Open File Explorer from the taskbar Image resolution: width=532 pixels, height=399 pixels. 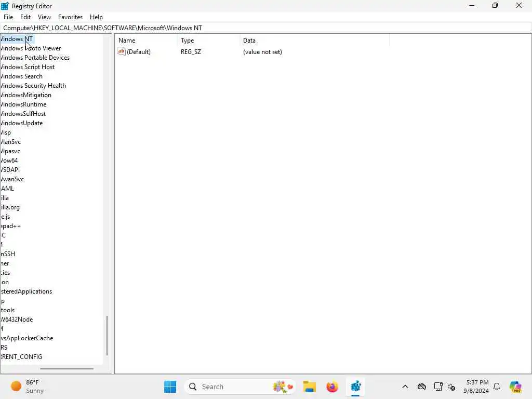pos(310,387)
